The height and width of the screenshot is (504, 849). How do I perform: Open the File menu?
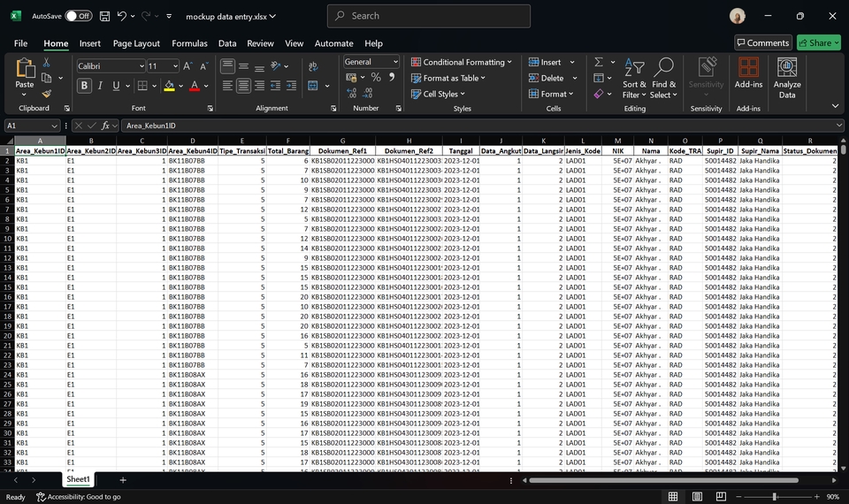(20, 43)
